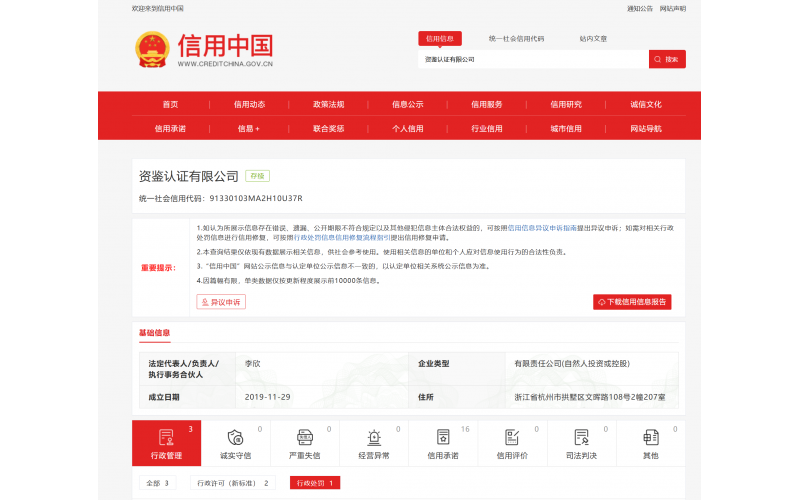
Task: Click the credit code 91330103MA2H10U37R
Action: click(256, 198)
